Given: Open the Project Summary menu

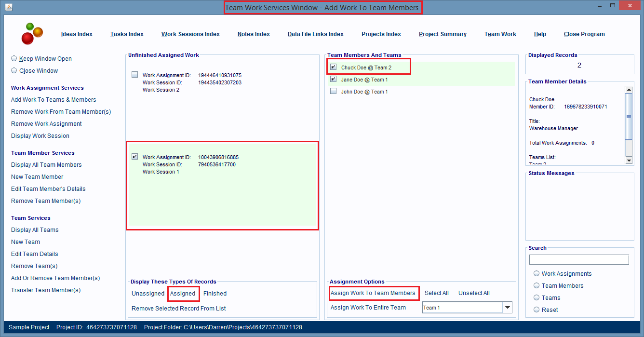Looking at the screenshot, I should point(443,34).
